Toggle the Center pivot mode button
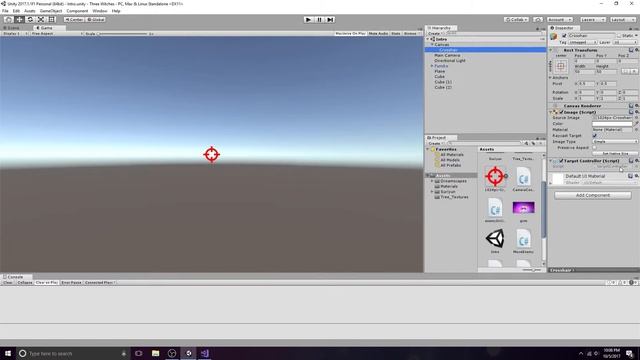This screenshot has height=360, width=640. click(x=74, y=19)
